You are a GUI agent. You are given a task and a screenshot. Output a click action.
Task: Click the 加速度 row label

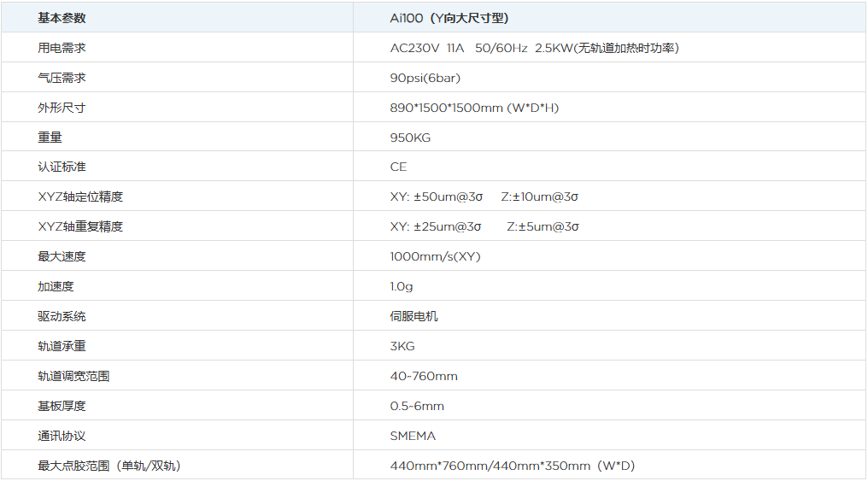[56, 286]
